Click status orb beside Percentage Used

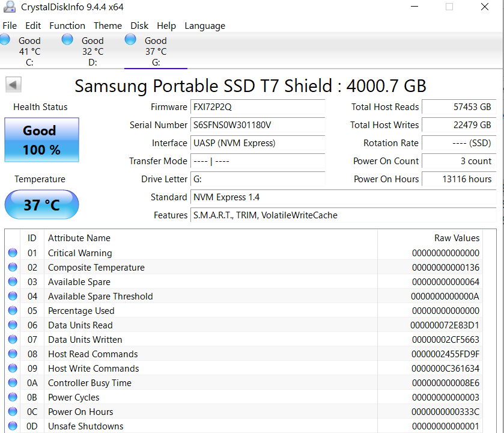point(13,311)
